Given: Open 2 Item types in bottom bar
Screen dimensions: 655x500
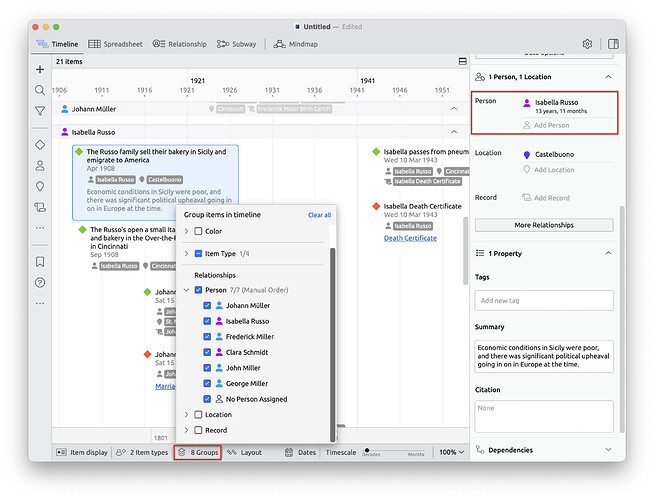Looking at the screenshot, I should coord(142,452).
